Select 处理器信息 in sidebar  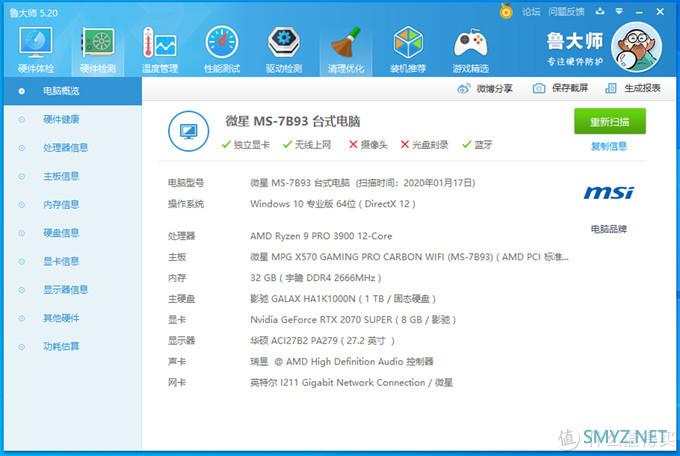click(73, 148)
